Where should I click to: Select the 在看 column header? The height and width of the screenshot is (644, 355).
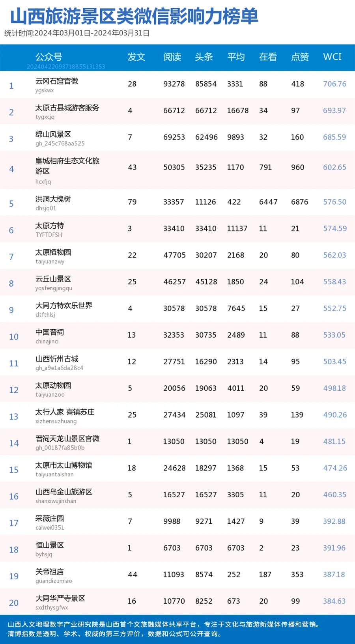[x=268, y=57]
